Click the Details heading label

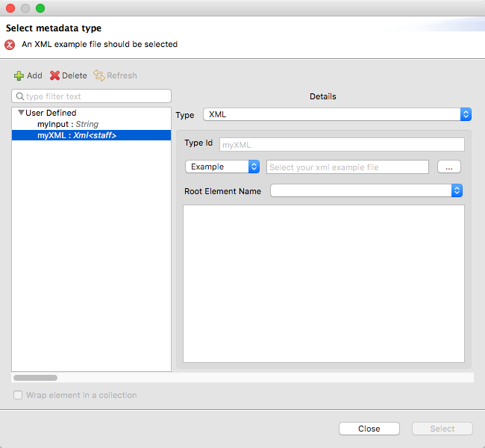coord(322,96)
